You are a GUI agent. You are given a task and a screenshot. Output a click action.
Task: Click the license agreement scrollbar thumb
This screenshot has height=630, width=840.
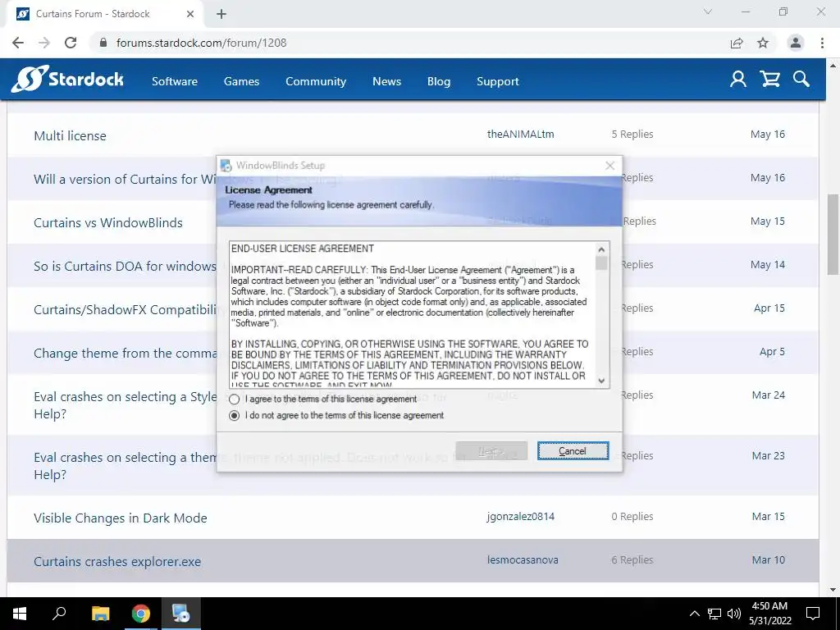click(x=601, y=263)
